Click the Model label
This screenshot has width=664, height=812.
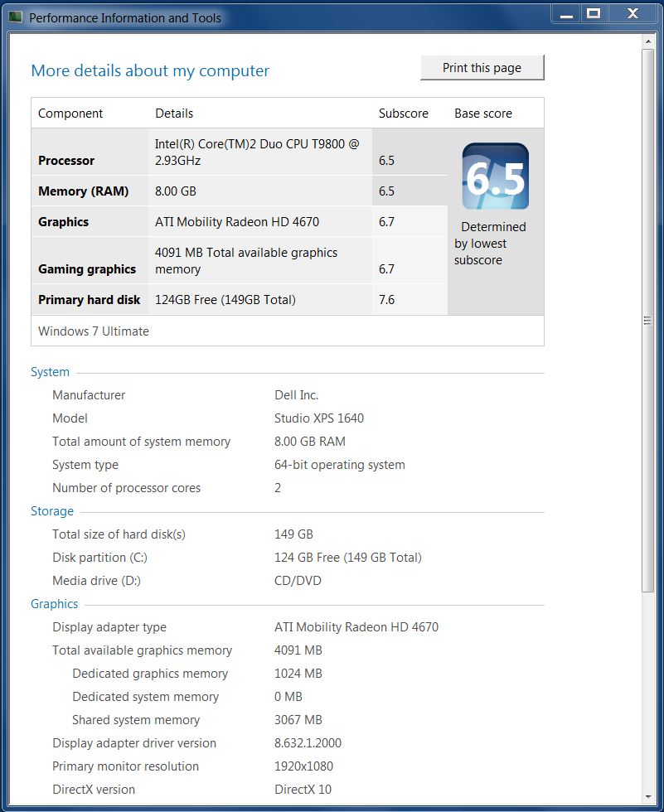[x=70, y=418]
